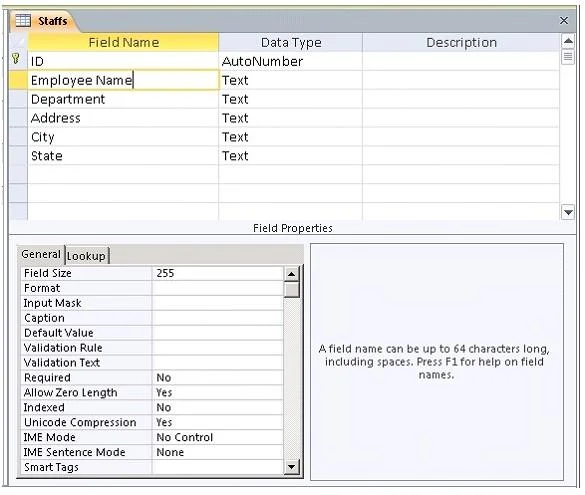Image resolution: width=585 pixels, height=495 pixels.
Task: Click the Format property value box
Action: [x=218, y=288]
